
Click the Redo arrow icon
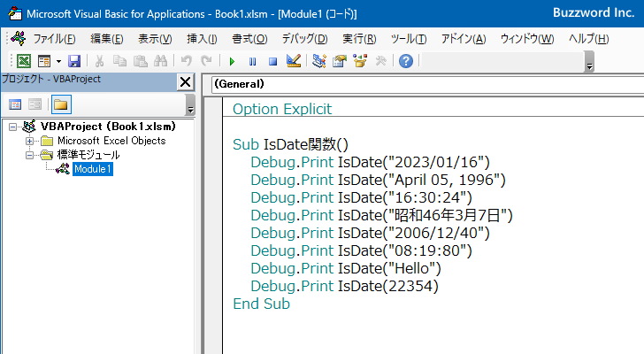(206, 61)
